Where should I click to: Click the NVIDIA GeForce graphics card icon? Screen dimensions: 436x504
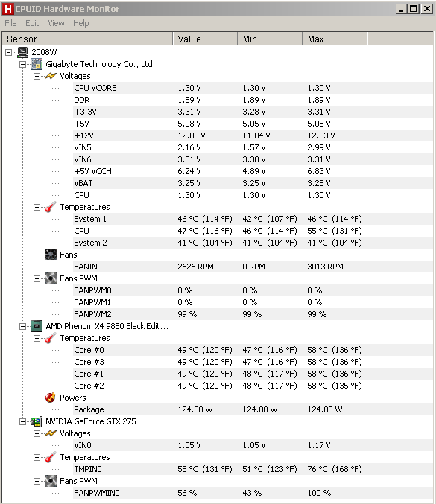(x=37, y=421)
